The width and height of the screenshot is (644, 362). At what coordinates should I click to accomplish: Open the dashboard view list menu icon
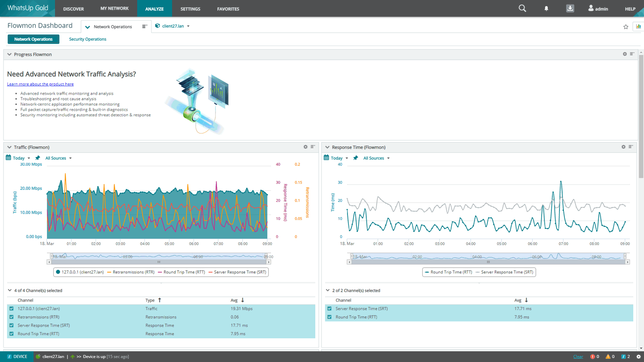pyautogui.click(x=144, y=26)
